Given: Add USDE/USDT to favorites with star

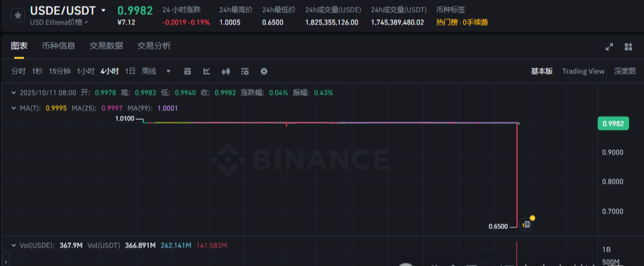Looking at the screenshot, I should tap(18, 16).
